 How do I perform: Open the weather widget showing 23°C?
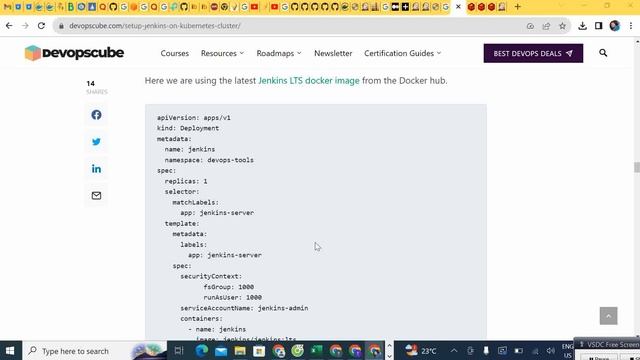[x=421, y=351]
